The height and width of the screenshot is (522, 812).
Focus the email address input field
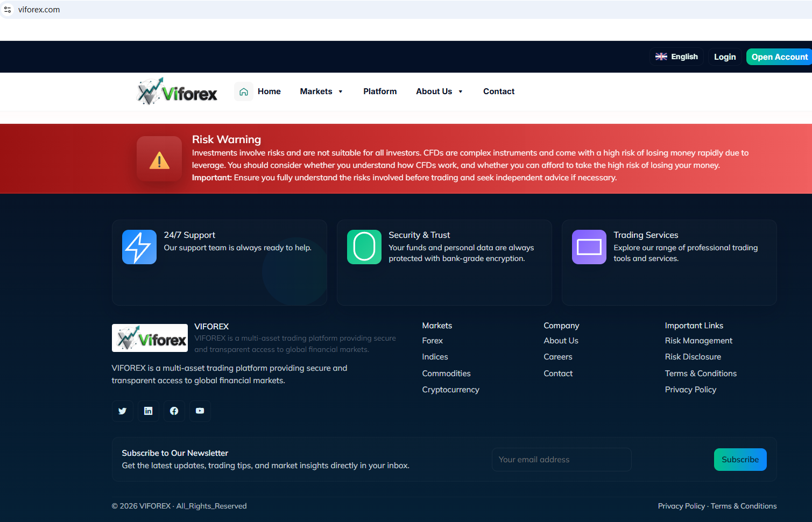pyautogui.click(x=561, y=460)
